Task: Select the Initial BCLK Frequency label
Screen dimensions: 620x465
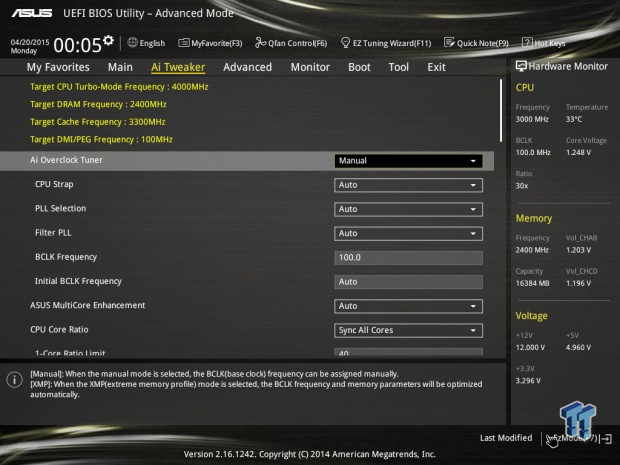Action: pyautogui.click(x=78, y=281)
